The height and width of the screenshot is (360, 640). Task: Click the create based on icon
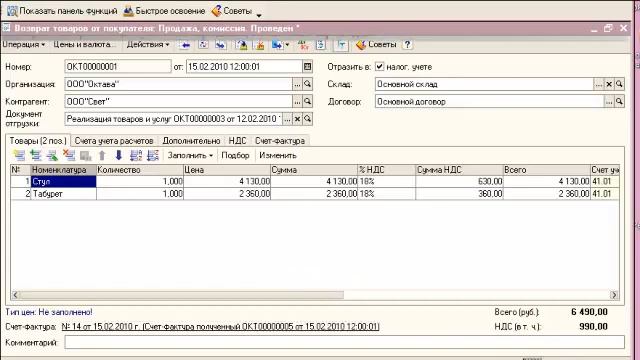point(277,45)
